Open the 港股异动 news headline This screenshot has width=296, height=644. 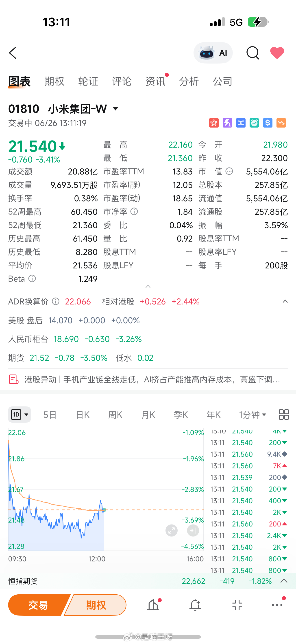152,379
